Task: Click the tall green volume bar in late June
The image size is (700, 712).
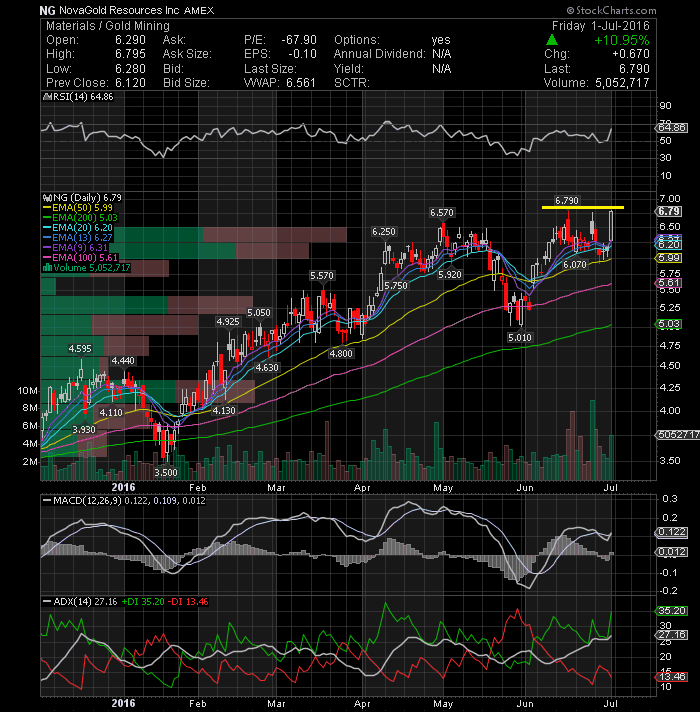Action: pos(592,440)
